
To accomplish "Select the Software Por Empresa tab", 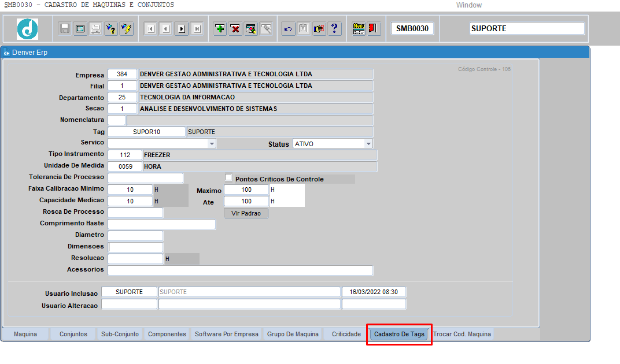I will [227, 334].
